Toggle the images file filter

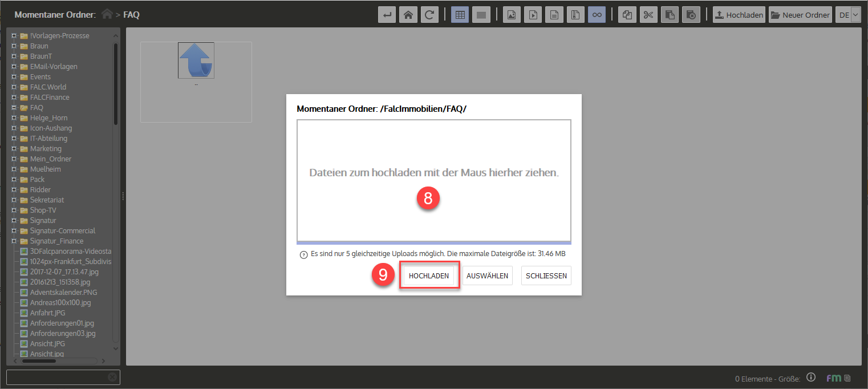(512, 15)
